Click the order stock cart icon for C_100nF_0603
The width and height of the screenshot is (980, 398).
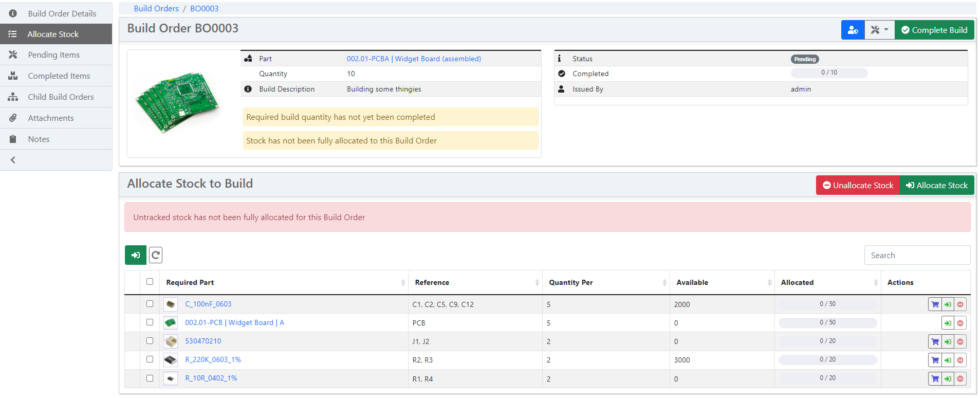935,304
